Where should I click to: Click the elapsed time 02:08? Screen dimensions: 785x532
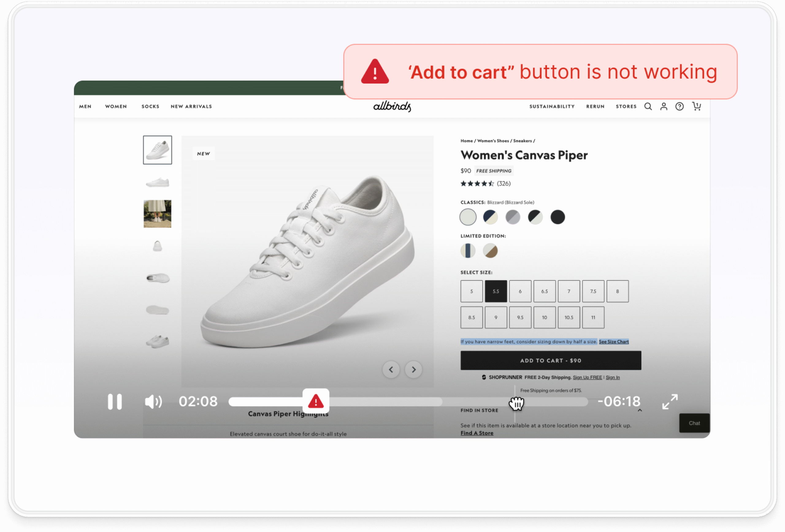click(x=198, y=401)
